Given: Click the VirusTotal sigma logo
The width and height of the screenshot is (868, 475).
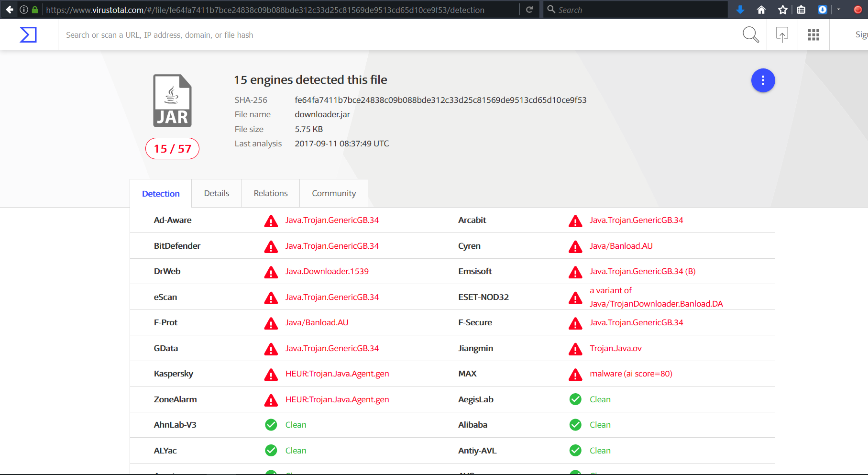Looking at the screenshot, I should [x=28, y=34].
